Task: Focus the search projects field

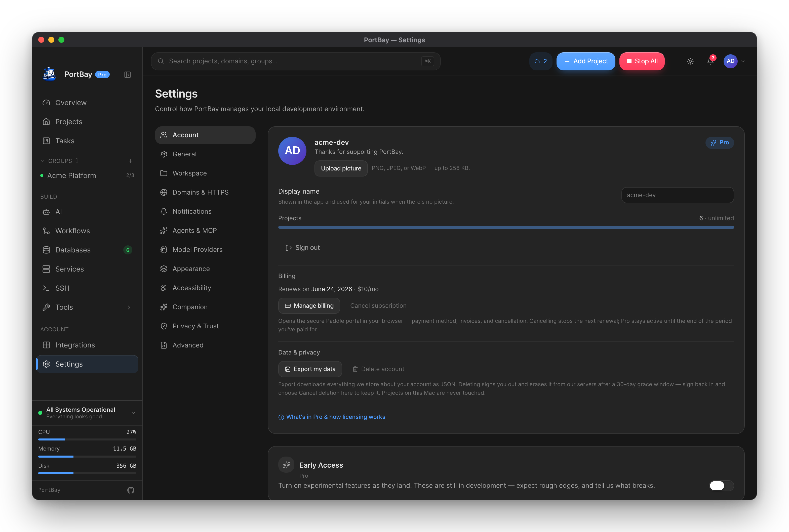Action: point(295,61)
